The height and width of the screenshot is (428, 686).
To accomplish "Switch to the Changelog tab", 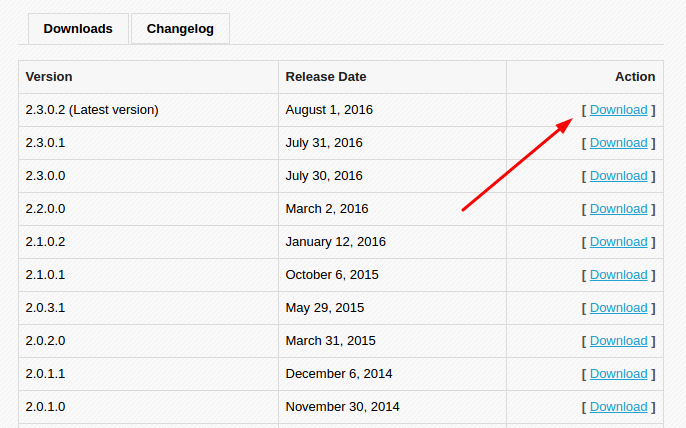I will [x=180, y=29].
